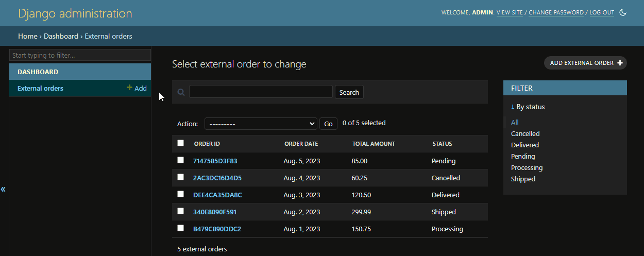Click the Log Out link
644x256 pixels.
click(602, 12)
